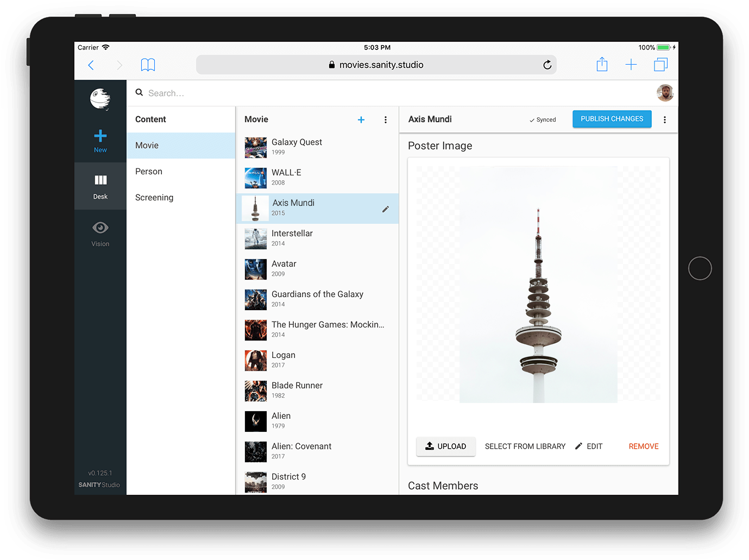The height and width of the screenshot is (560, 749).
Task: Open Safari bookmarks book icon
Action: point(148,65)
